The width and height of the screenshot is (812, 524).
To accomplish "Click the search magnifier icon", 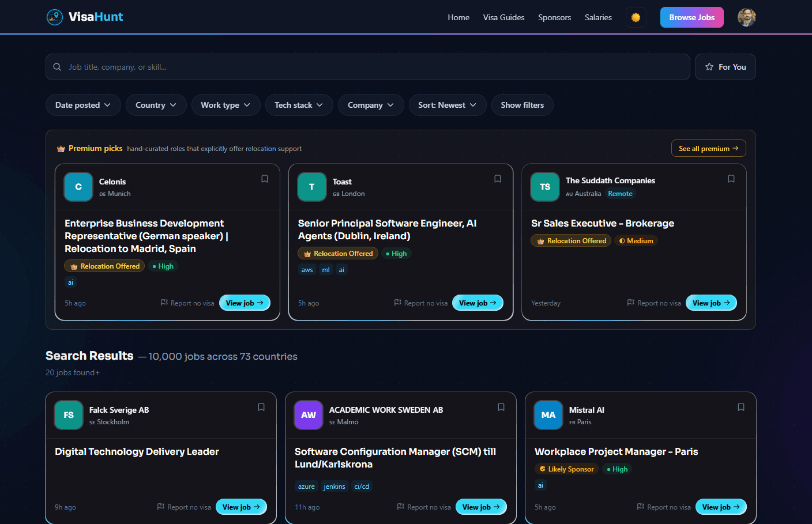I will 57,67.
